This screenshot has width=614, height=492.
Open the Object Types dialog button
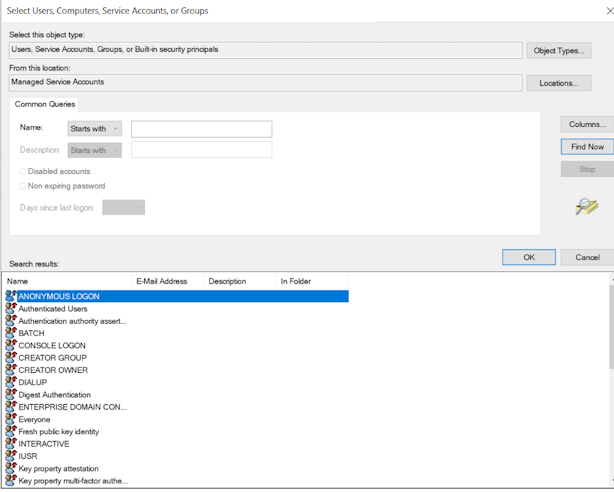coord(558,50)
